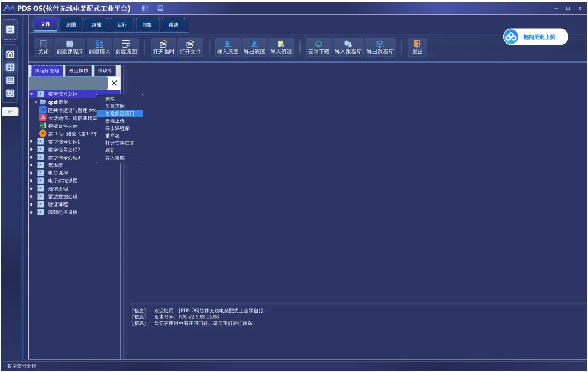Choose 导出课程库 in the context menu
This screenshot has width=588, height=372.
(120, 128)
